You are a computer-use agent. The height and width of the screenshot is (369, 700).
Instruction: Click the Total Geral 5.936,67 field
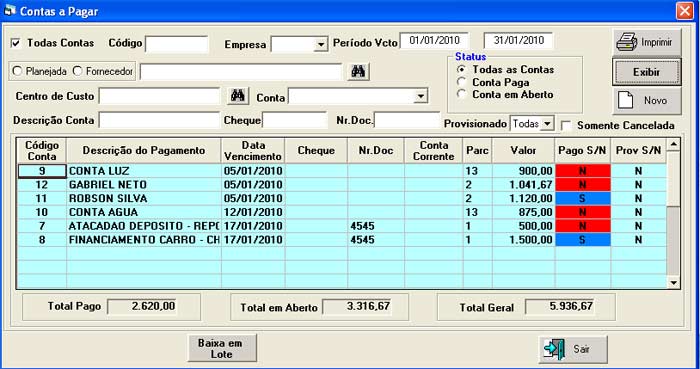point(560,307)
